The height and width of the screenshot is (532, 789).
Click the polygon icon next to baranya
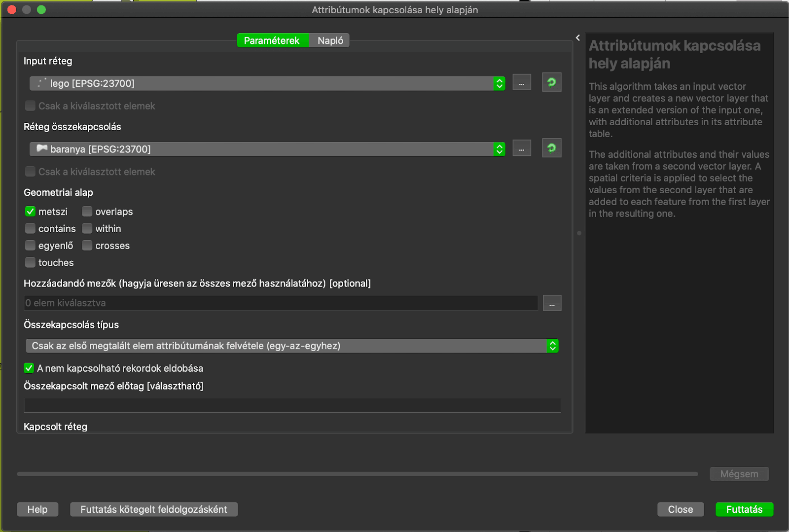[x=42, y=148]
